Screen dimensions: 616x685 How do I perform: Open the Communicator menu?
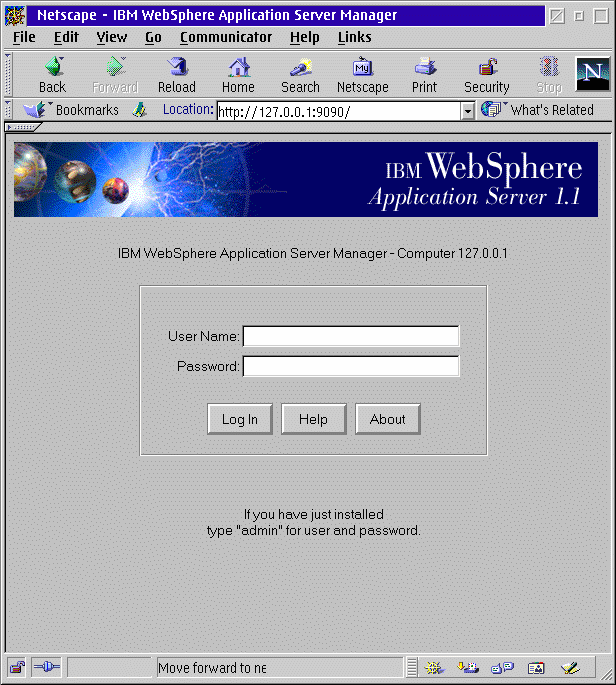click(x=226, y=38)
